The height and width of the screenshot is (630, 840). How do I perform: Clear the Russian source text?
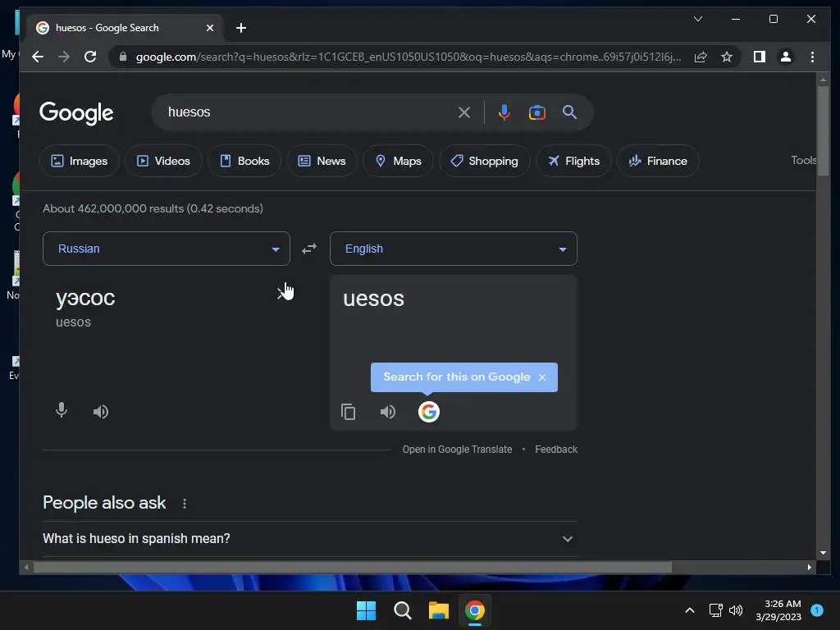[281, 293]
